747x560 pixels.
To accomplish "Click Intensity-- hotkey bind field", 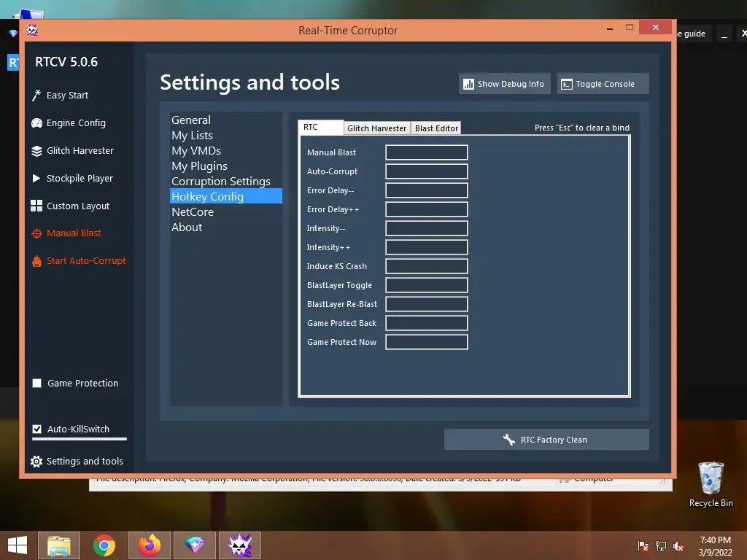I will (x=426, y=228).
